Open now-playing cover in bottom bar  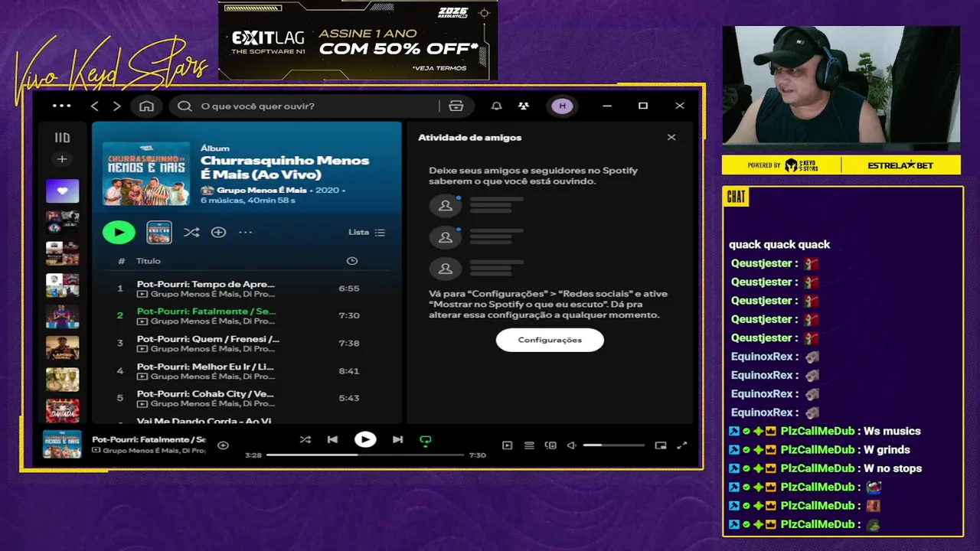[x=62, y=445]
